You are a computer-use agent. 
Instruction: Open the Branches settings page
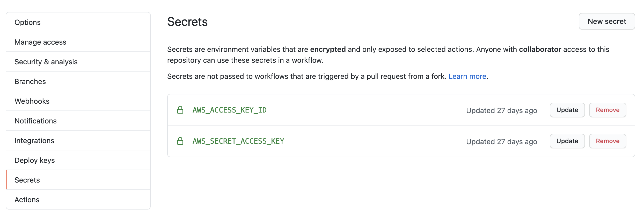point(30,81)
